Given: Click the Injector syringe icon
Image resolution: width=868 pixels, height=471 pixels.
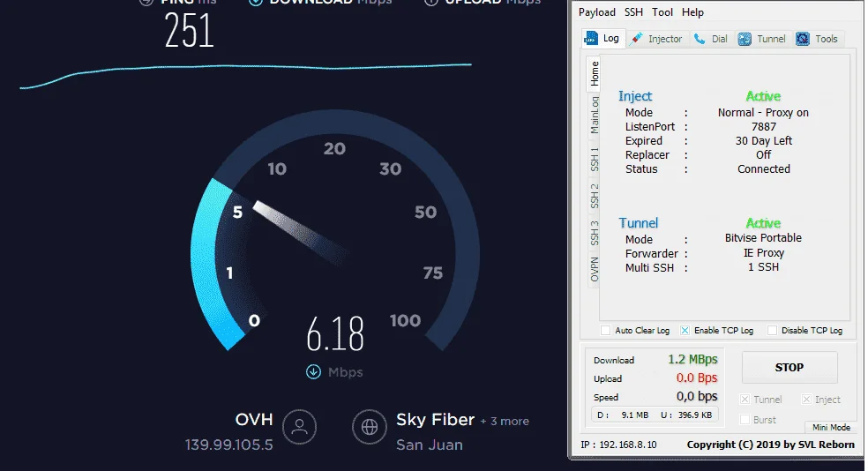Looking at the screenshot, I should (x=637, y=38).
